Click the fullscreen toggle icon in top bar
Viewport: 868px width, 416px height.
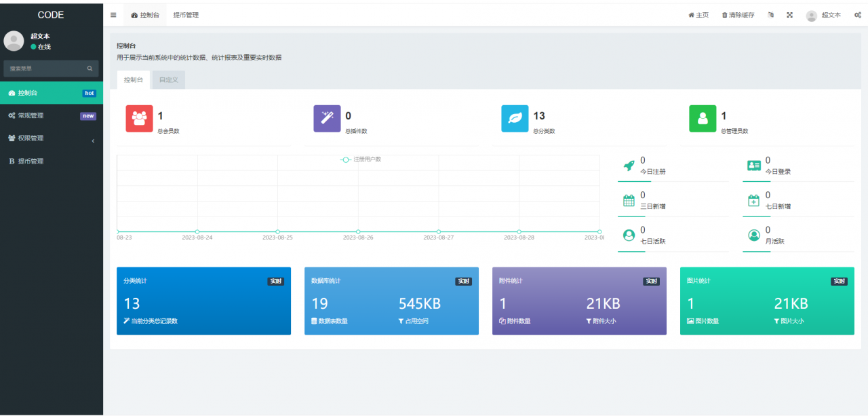789,15
